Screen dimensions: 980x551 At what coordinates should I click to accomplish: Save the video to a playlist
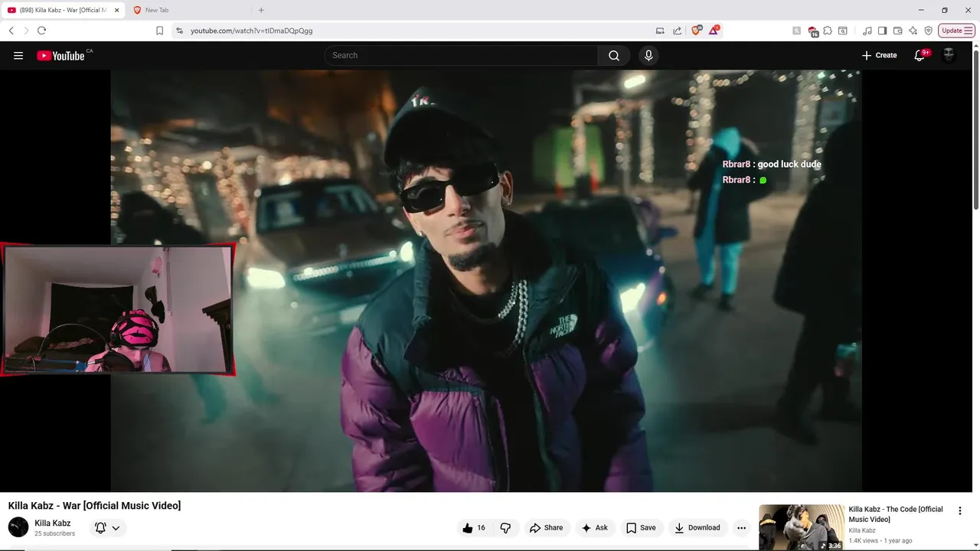(x=641, y=527)
